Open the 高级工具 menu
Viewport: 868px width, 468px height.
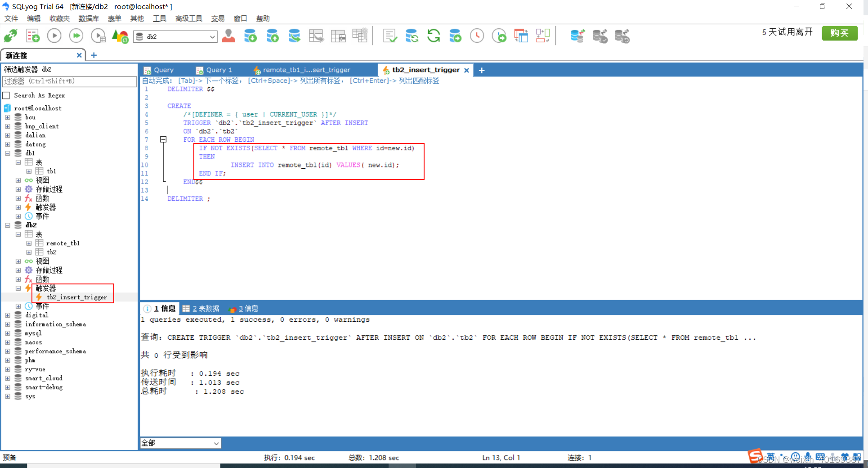(x=188, y=18)
